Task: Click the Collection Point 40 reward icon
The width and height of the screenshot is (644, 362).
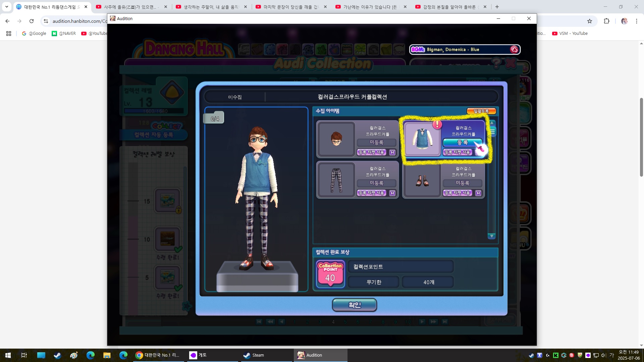Action: coord(330,274)
